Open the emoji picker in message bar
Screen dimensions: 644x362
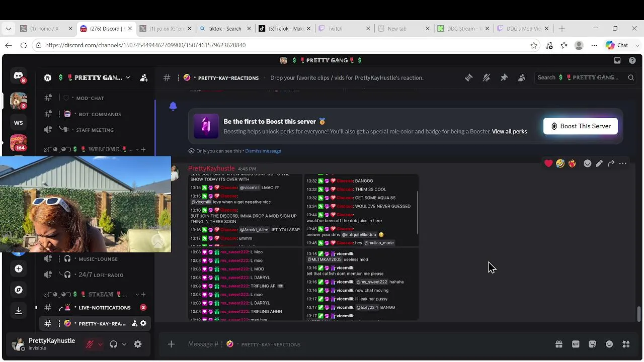tap(609, 344)
